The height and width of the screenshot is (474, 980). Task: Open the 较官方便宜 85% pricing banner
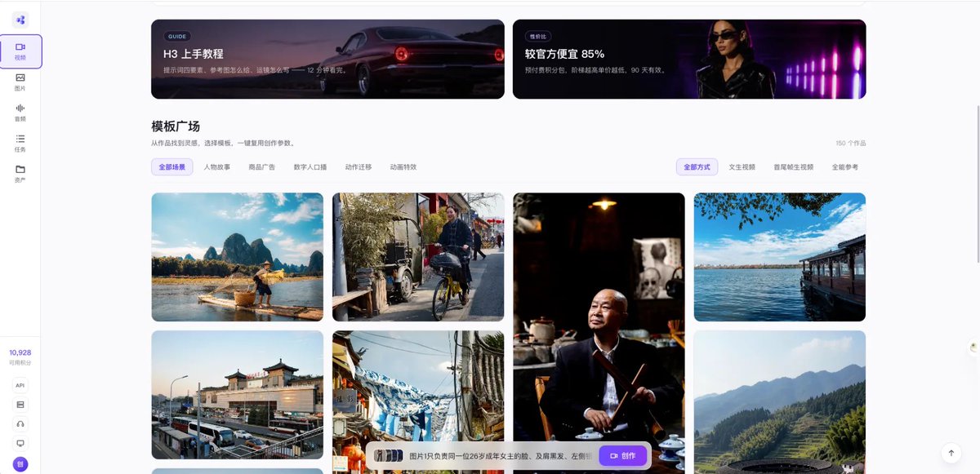pyautogui.click(x=689, y=59)
